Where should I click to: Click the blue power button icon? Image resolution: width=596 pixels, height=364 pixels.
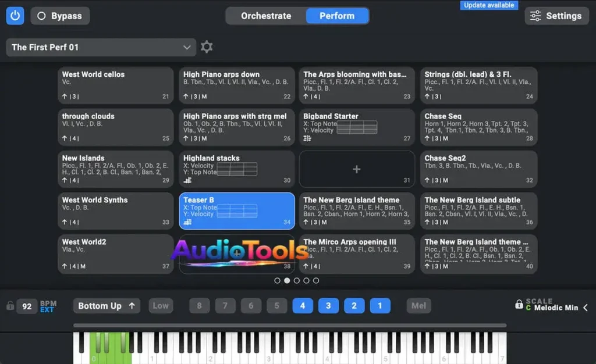(15, 16)
